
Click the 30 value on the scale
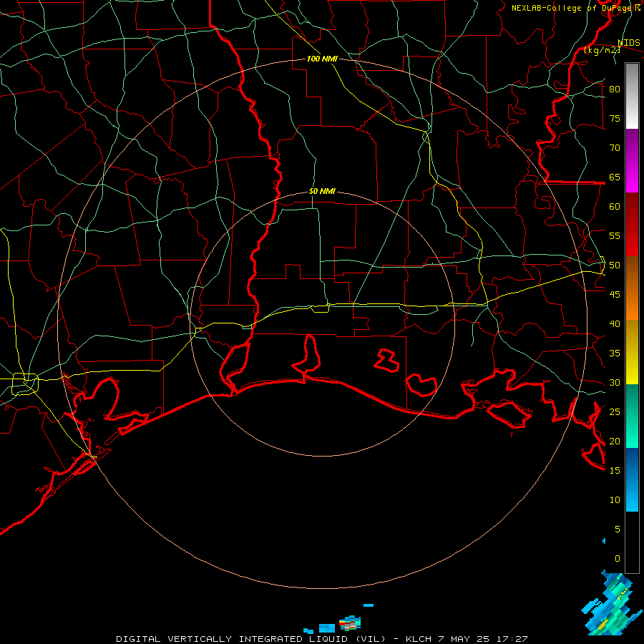click(x=615, y=383)
